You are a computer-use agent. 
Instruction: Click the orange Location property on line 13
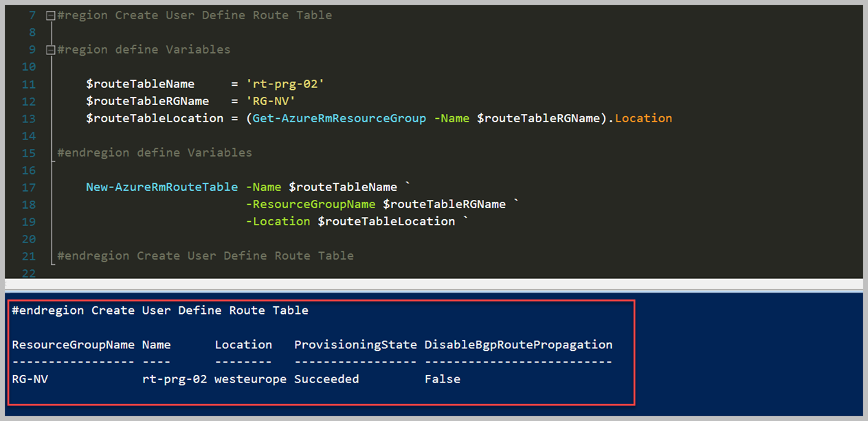pos(643,118)
